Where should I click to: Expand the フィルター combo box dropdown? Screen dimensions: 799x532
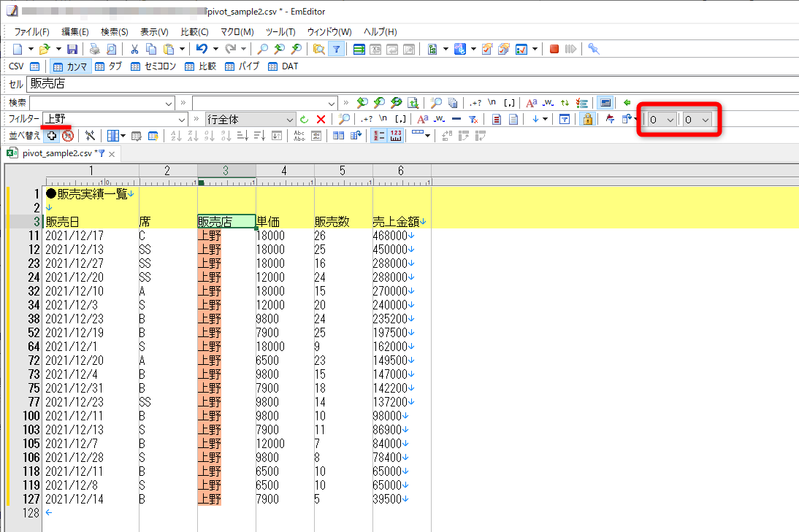181,119
